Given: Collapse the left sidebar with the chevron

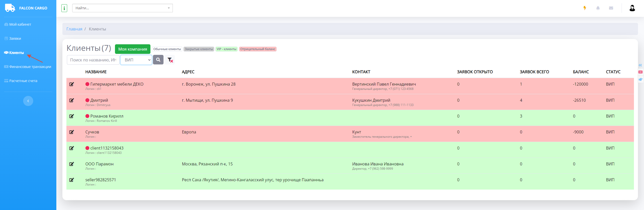Looking at the screenshot, I should [x=28, y=101].
